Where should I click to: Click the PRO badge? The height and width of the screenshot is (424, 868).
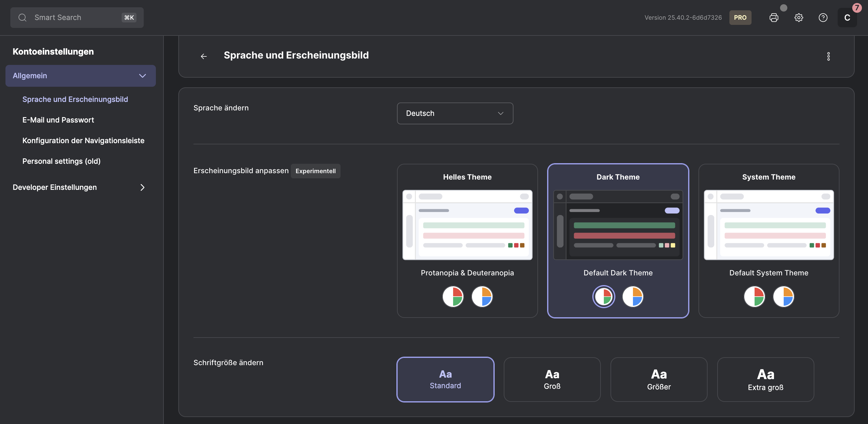tap(740, 17)
